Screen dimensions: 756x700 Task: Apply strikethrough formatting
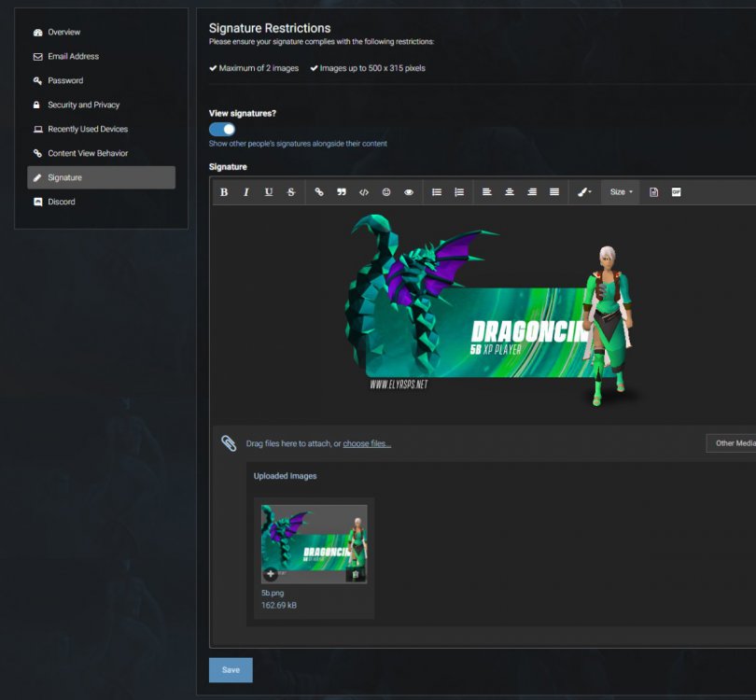click(x=291, y=192)
